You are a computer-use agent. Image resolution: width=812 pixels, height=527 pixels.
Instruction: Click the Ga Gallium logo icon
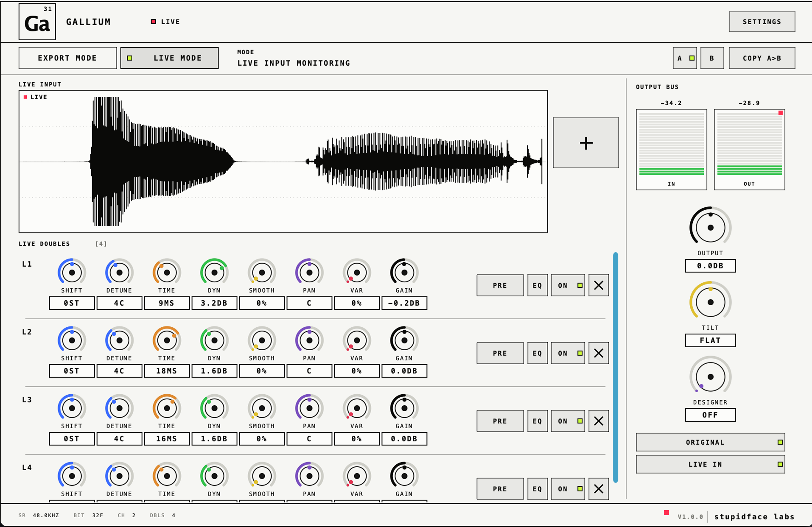coord(37,22)
